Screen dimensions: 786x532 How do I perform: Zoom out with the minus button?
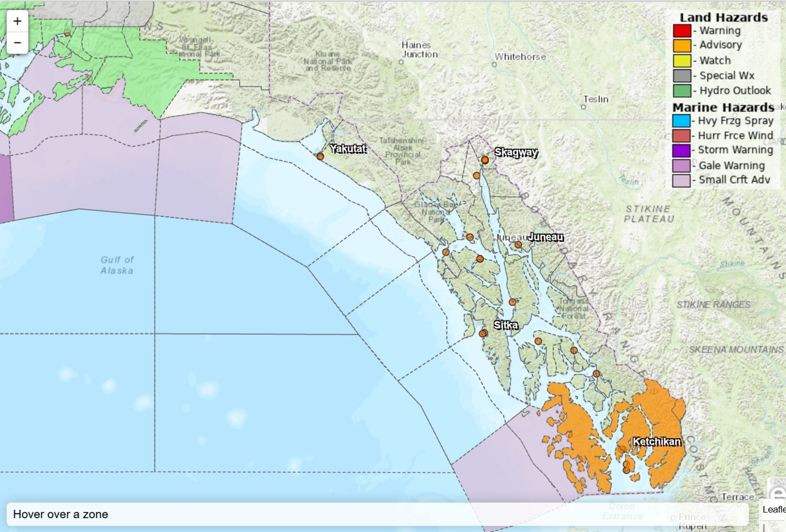click(x=17, y=43)
